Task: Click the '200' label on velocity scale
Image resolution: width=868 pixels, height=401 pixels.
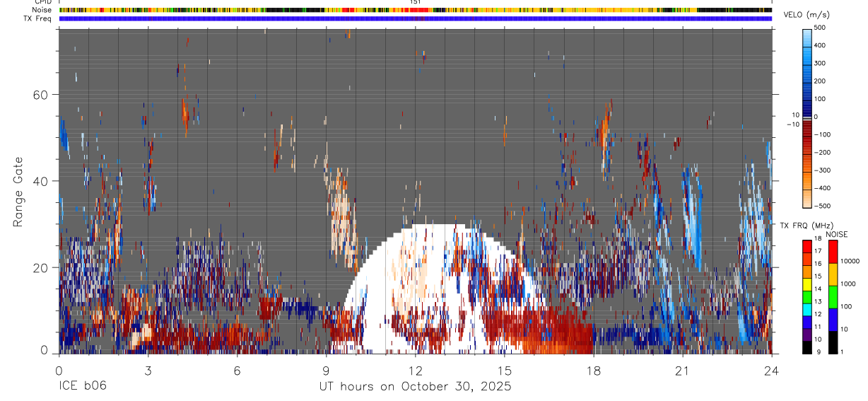Action: (821, 81)
